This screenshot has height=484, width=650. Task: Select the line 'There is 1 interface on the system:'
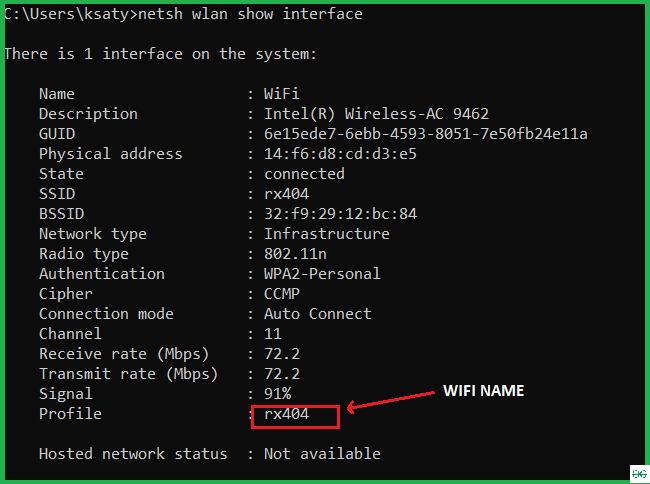(x=160, y=54)
